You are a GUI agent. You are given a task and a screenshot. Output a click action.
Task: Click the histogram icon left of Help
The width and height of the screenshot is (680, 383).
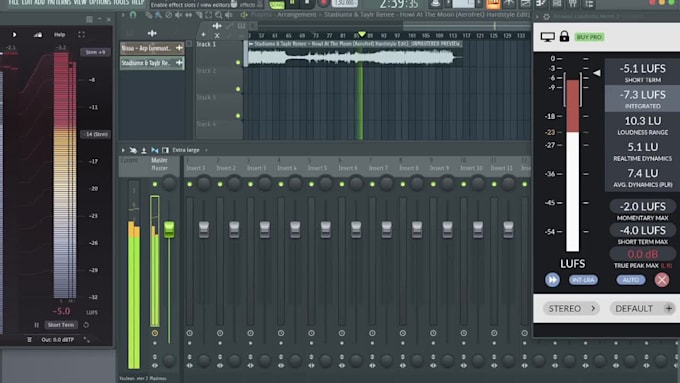tap(38, 35)
